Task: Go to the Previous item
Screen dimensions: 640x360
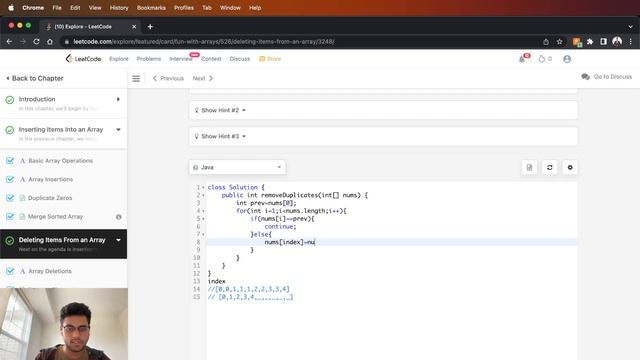Action: point(168,78)
